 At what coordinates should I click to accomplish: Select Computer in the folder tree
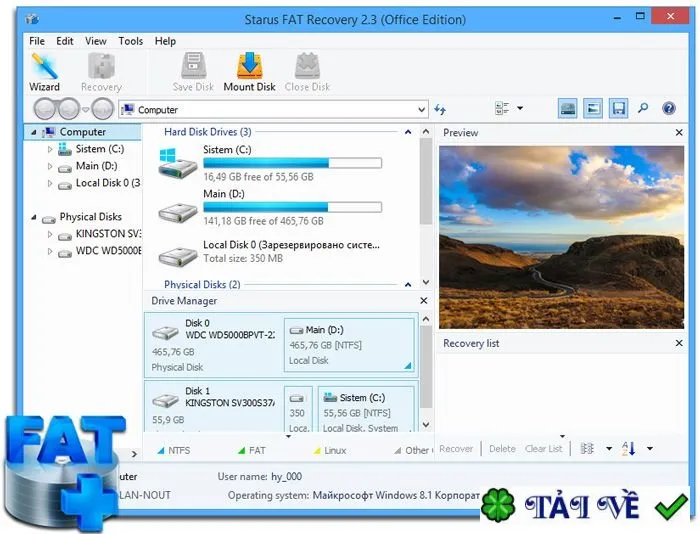pyautogui.click(x=83, y=132)
